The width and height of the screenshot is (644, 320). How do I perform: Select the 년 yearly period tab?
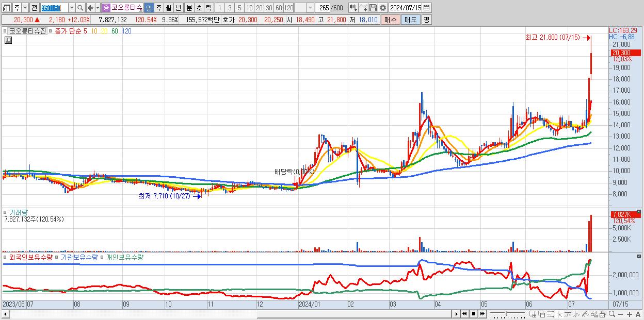click(178, 8)
